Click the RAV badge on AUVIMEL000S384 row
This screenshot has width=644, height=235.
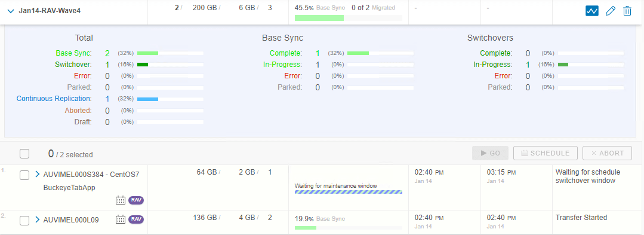tap(136, 200)
